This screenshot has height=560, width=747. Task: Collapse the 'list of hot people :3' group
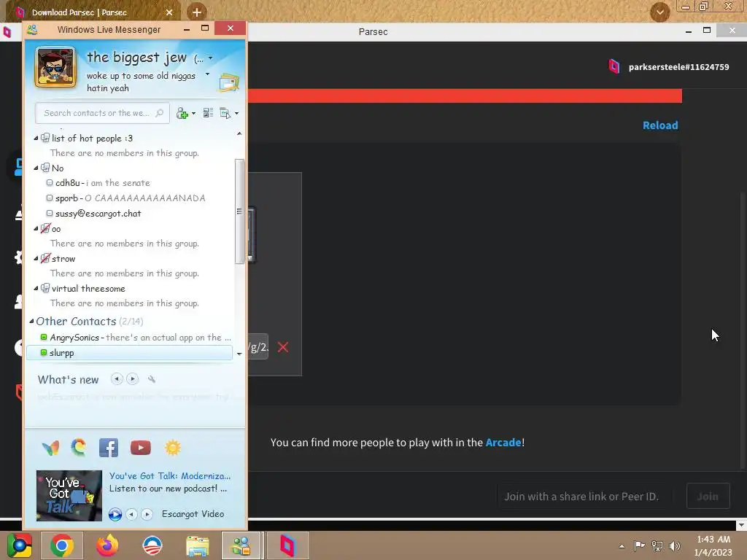point(36,138)
